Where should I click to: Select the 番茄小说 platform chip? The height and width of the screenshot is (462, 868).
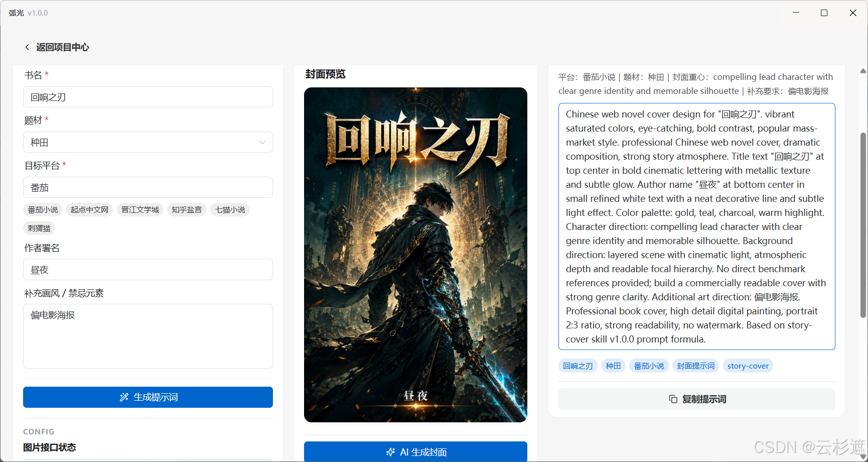click(43, 209)
